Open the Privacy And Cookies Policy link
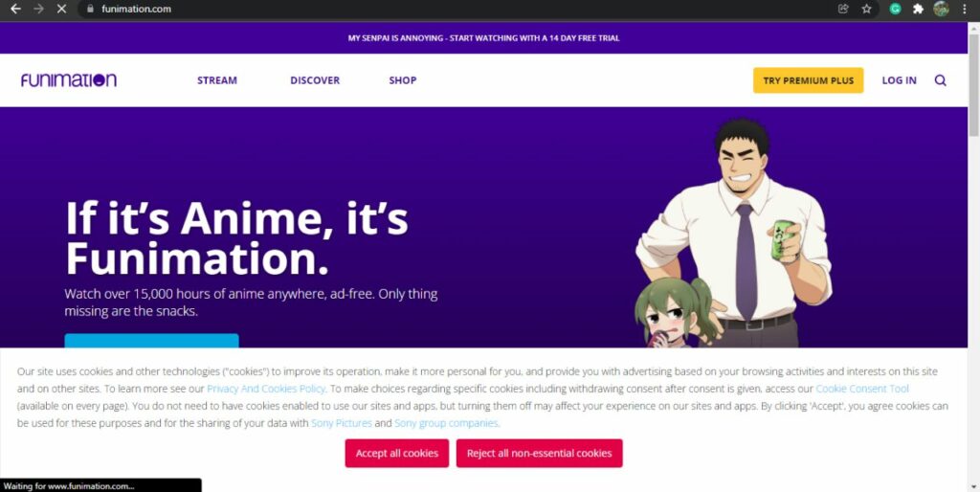Viewport: 980px width, 492px height. click(x=266, y=389)
